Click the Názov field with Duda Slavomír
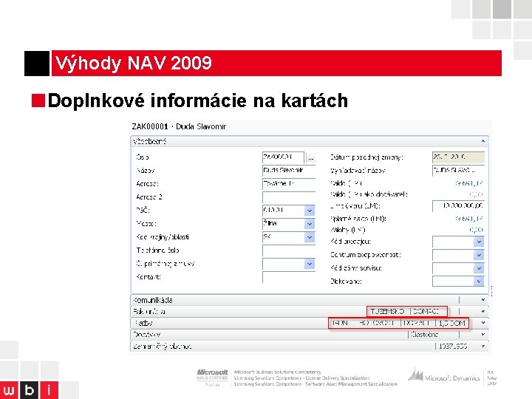Viewport: 532px width, 399px height. 289,171
